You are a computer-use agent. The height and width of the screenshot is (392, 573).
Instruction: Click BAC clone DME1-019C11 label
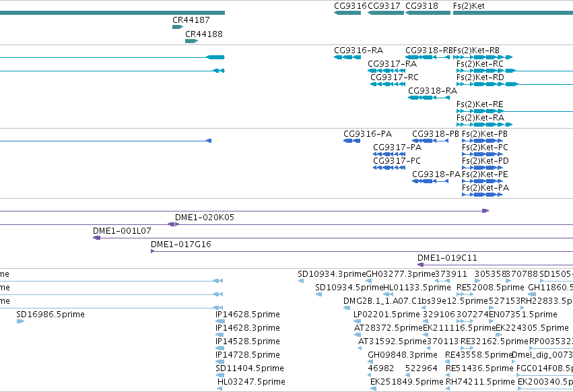[x=447, y=258]
